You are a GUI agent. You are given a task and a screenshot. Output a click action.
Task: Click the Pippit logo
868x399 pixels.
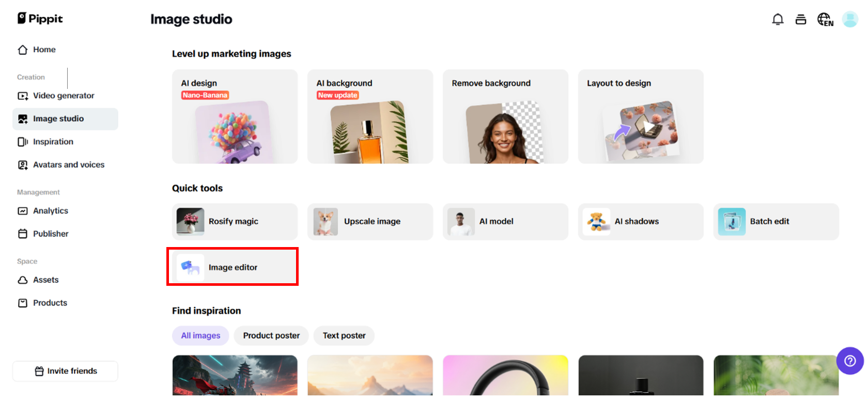(x=40, y=19)
